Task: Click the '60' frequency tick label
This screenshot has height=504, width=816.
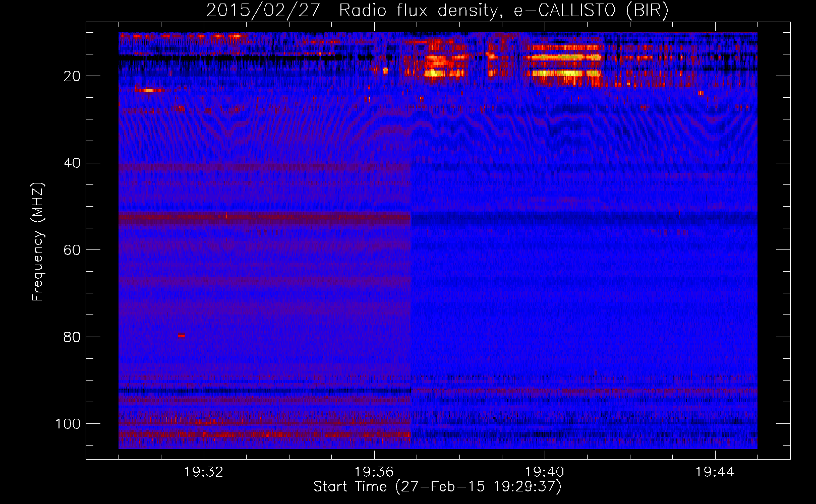Action: point(72,250)
